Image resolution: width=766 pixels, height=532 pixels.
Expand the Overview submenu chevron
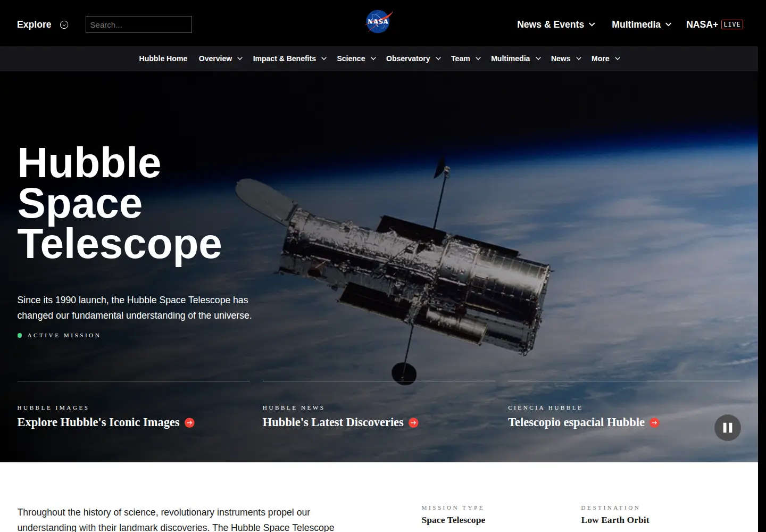240,59
